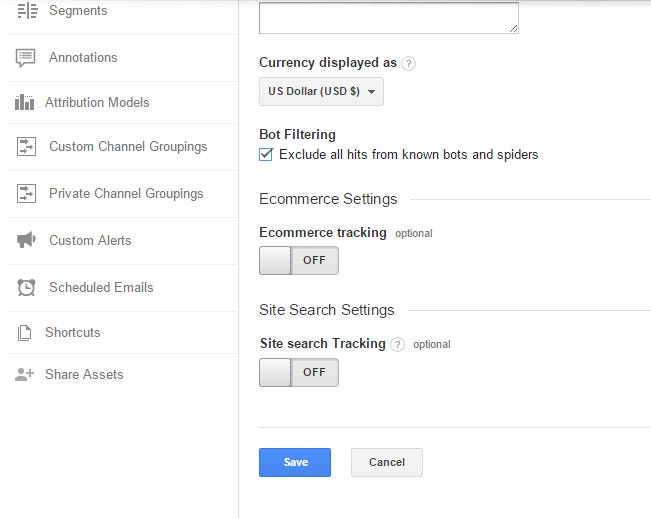Click the Custom Channel Groupings icon
Screen dimensions: 651x518
[26, 147]
